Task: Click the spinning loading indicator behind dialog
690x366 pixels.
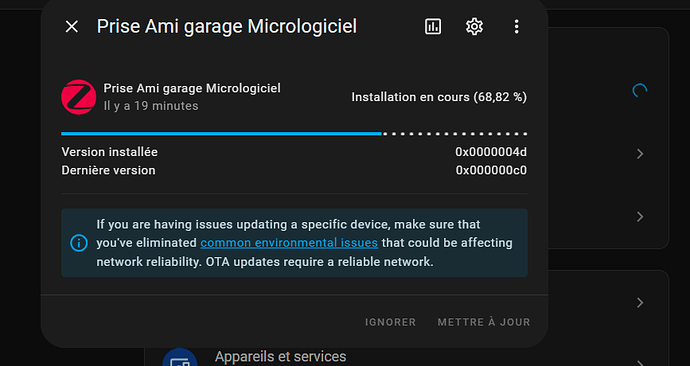Action: click(x=639, y=91)
